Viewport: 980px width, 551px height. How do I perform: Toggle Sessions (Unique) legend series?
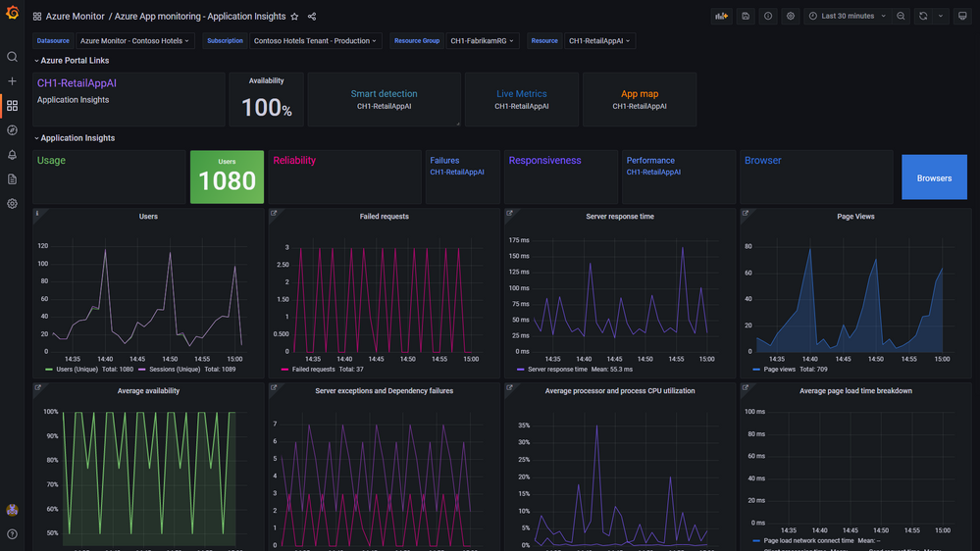tap(175, 370)
